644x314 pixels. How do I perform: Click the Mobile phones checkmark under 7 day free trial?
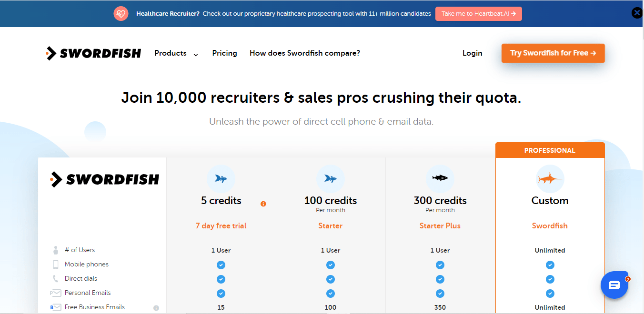coord(221,265)
